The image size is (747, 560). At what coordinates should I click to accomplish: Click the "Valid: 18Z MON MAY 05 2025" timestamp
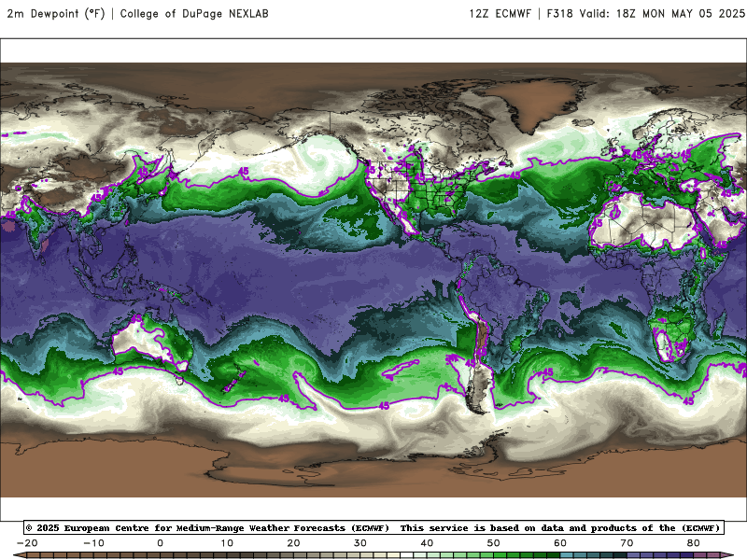(662, 13)
